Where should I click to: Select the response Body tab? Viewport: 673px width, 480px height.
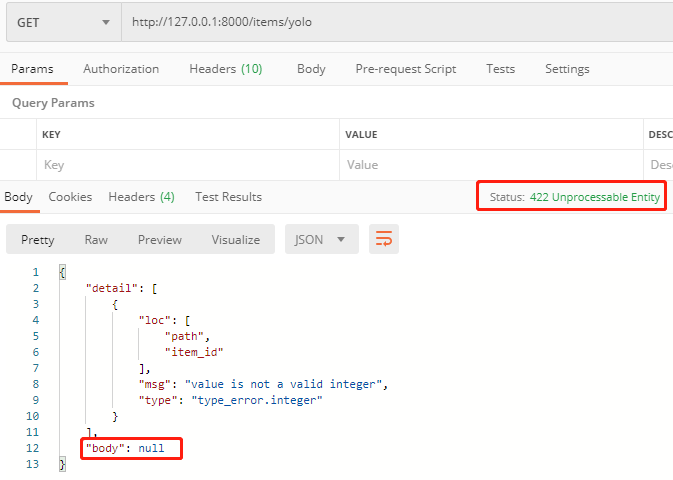[x=18, y=197]
